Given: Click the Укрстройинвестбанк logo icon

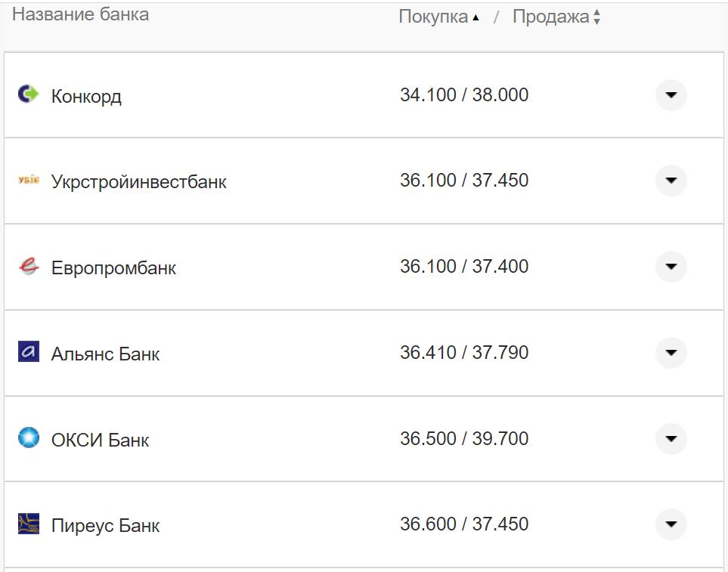Looking at the screenshot, I should point(29,181).
